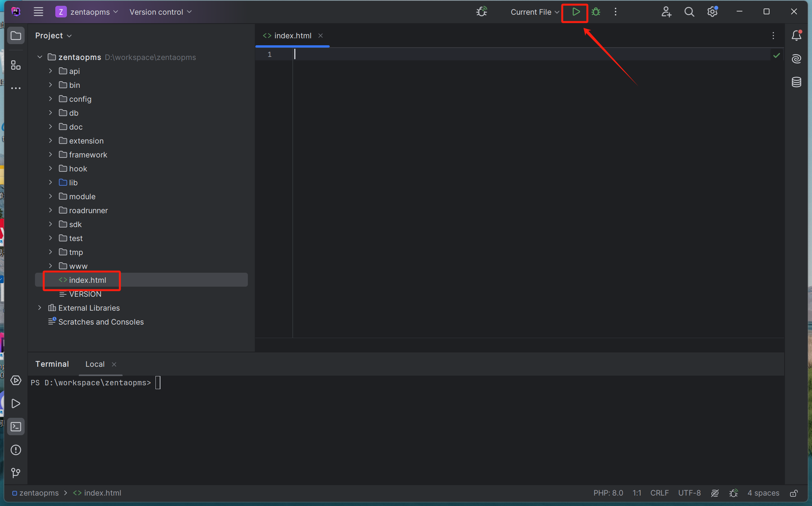Image resolution: width=812 pixels, height=506 pixels.
Task: Click the green Debug bug icon
Action: tap(596, 12)
